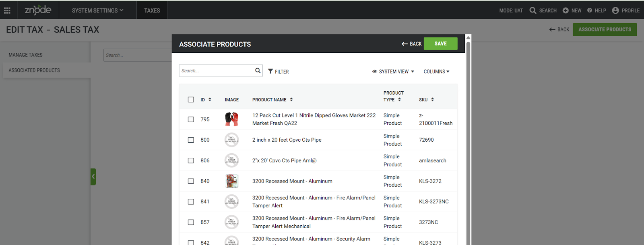644x245 pixels.
Task: Select Associated Products in sidebar
Action: [34, 70]
